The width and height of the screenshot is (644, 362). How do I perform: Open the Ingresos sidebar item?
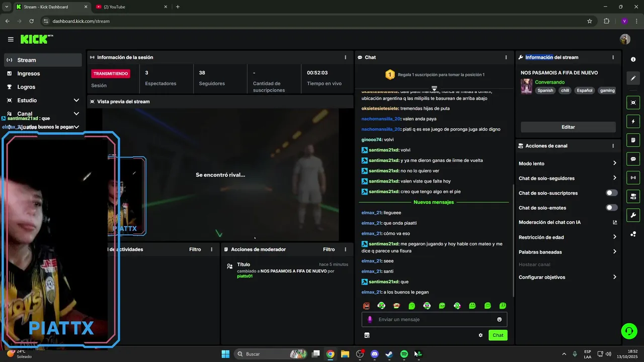tap(43, 73)
